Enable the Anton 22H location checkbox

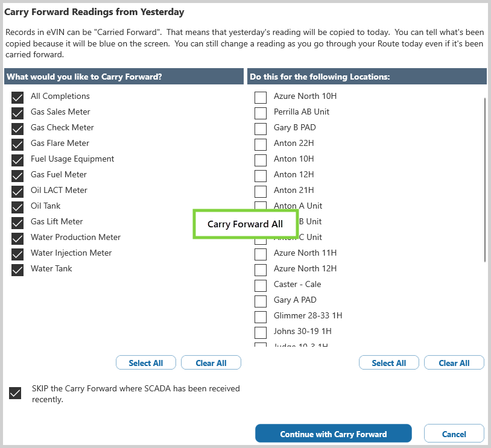[x=261, y=144]
